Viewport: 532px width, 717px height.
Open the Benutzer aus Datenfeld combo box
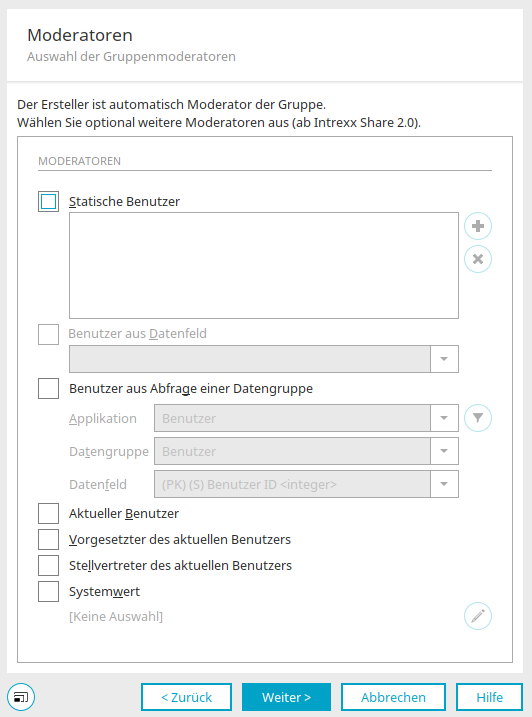click(264, 359)
